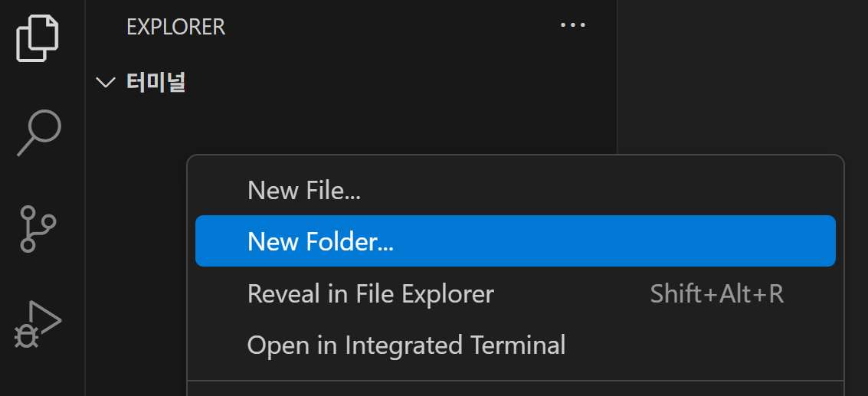Click the Shift+Alt+R shortcut hint
This screenshot has width=868, height=396.
click(717, 293)
